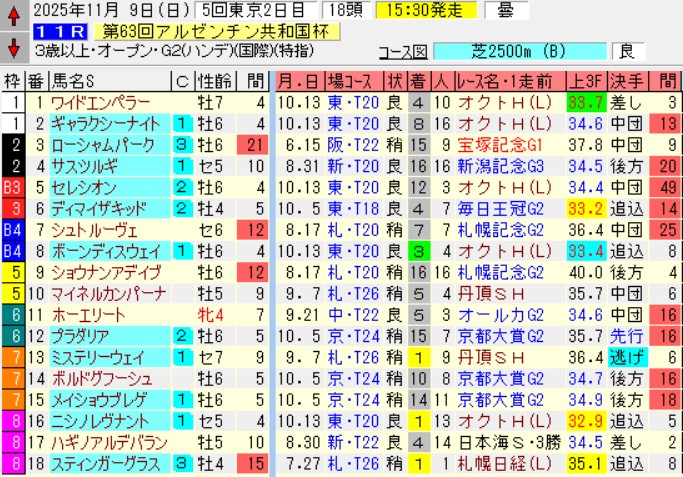Click the race title 第63回アルゼンチン共和国杯
This screenshot has width=683, height=477.
pyautogui.click(x=205, y=32)
